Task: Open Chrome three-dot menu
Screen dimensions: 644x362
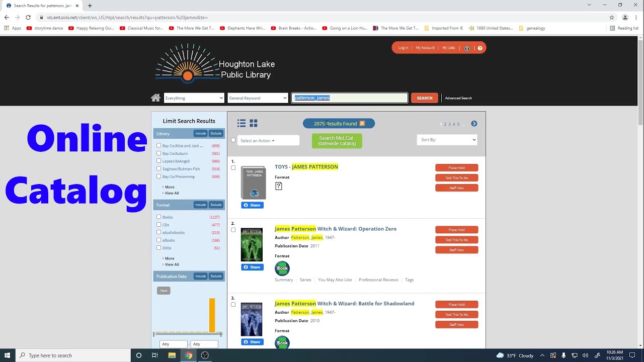Action: pyautogui.click(x=636, y=17)
